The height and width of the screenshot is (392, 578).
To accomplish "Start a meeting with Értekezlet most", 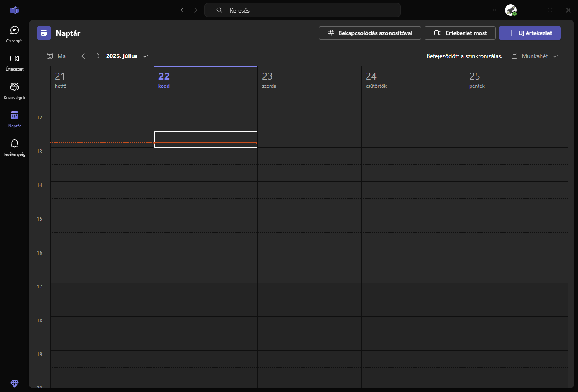I will (x=460, y=33).
